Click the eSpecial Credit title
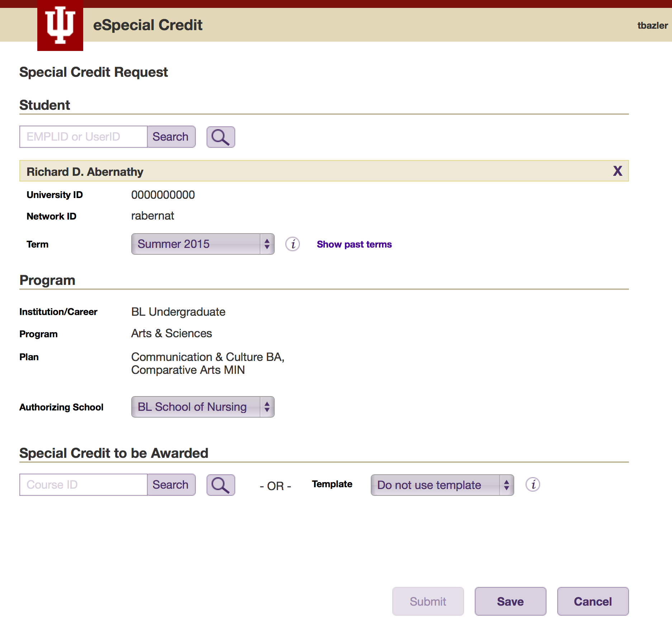The width and height of the screenshot is (672, 625). point(148,25)
